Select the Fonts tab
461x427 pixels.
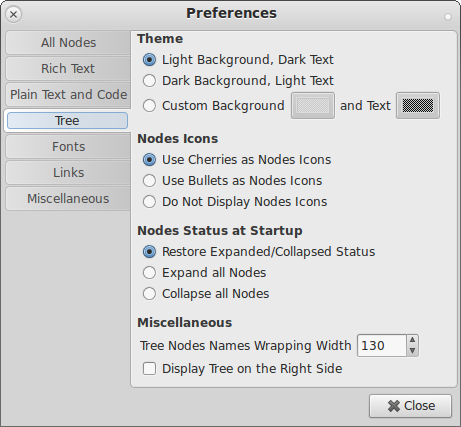point(68,147)
